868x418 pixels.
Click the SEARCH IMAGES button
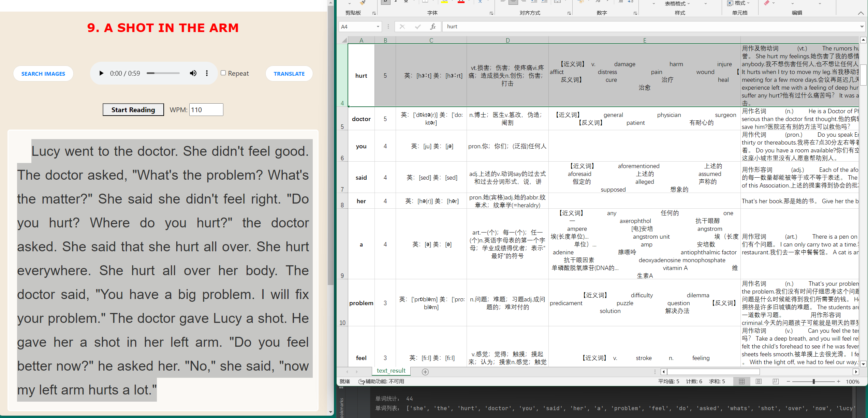43,74
